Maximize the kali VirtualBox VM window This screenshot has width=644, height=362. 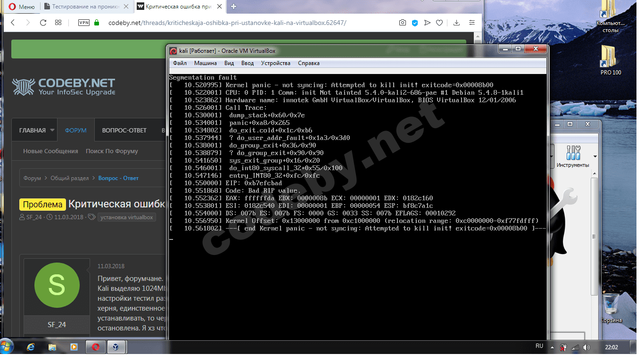[518, 49]
